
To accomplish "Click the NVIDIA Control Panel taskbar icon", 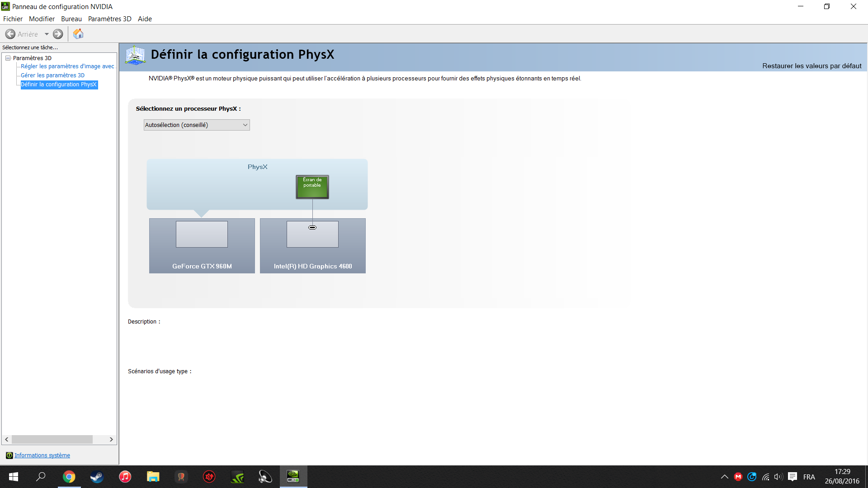I will click(x=293, y=476).
